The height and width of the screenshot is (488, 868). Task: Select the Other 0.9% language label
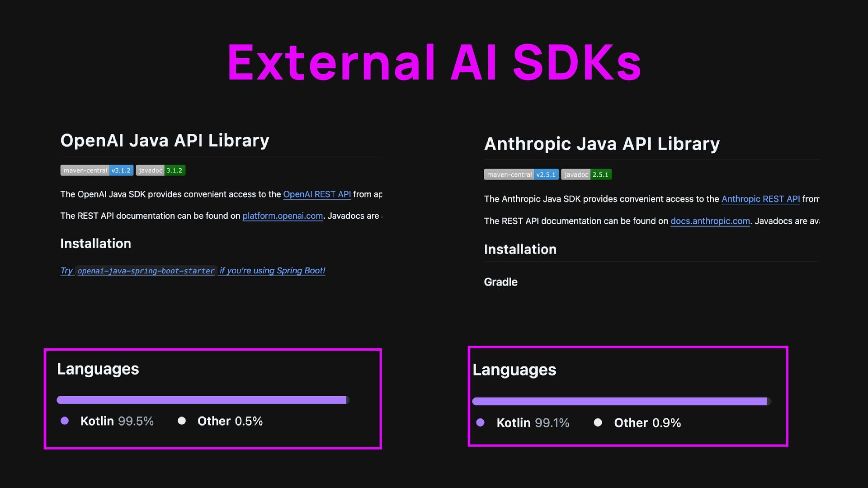click(x=647, y=423)
